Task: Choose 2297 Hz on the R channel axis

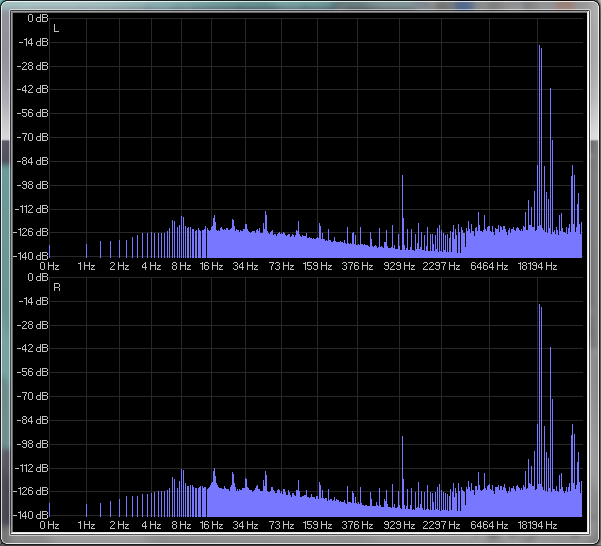Action: [441, 525]
